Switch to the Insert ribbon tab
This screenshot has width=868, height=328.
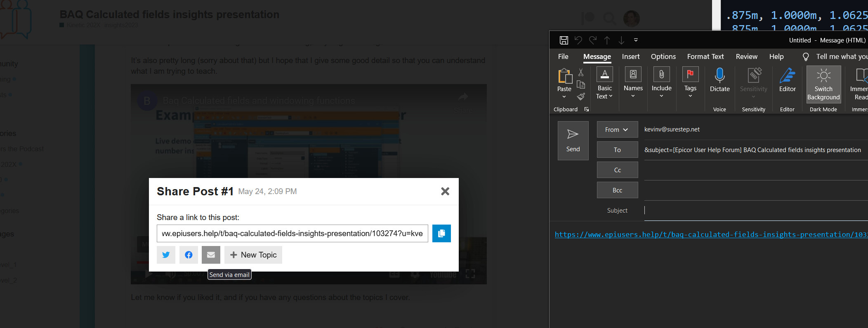pos(631,56)
